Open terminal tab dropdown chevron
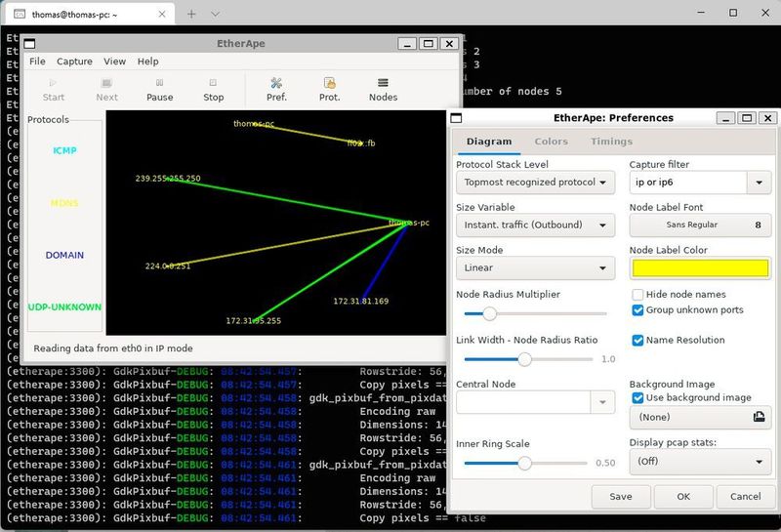The width and height of the screenshot is (781, 532). [x=215, y=14]
